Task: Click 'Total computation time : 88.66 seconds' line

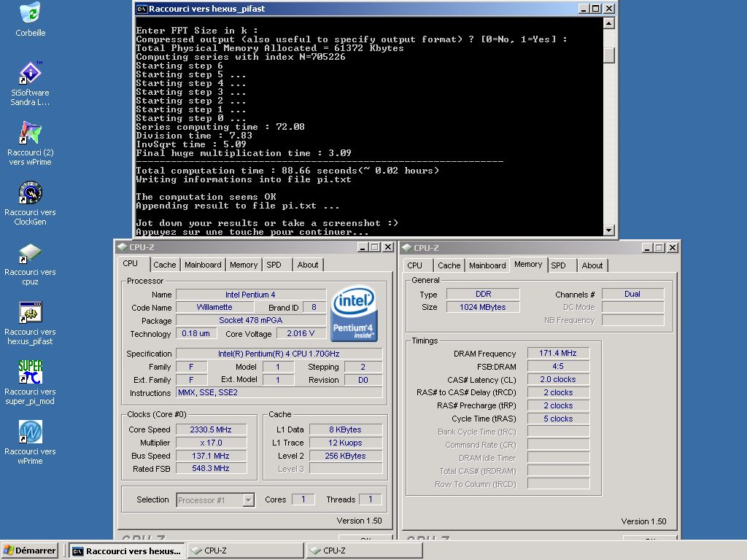Action: [287, 171]
